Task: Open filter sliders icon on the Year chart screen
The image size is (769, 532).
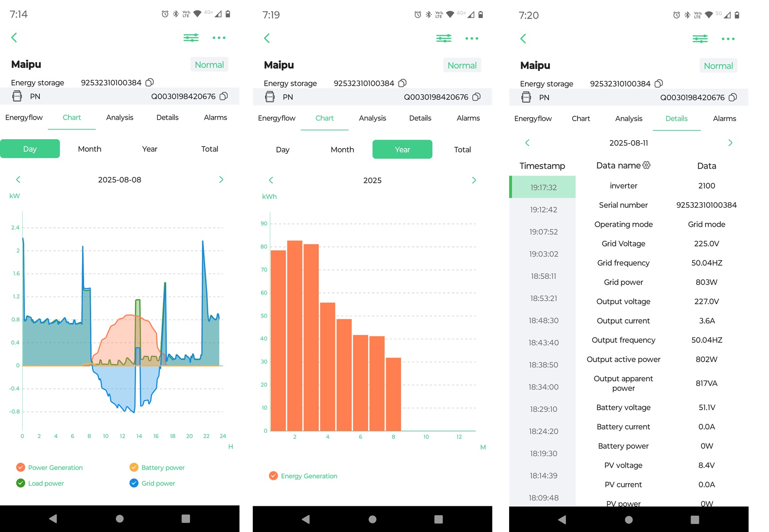Action: tap(443, 39)
